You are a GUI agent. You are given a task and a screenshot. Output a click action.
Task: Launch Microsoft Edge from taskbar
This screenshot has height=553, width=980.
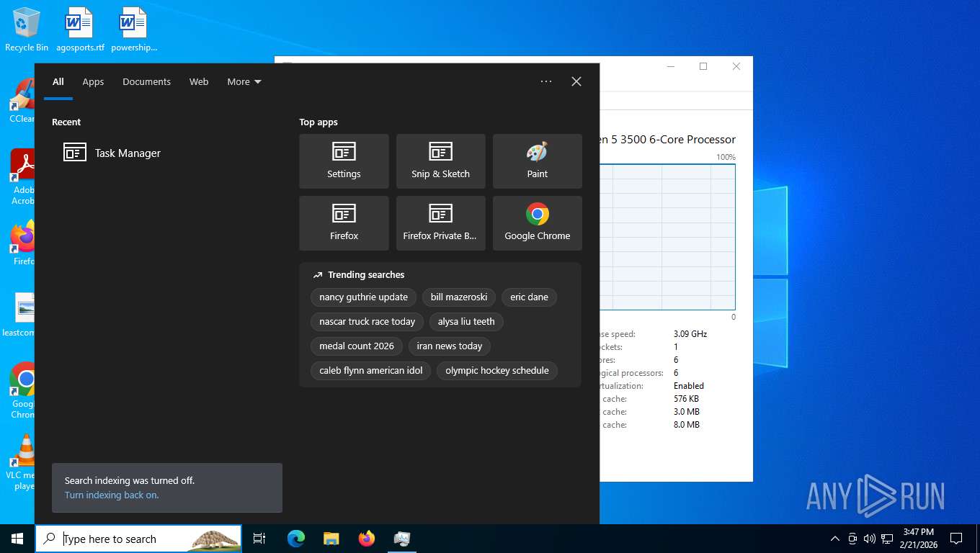click(x=296, y=539)
